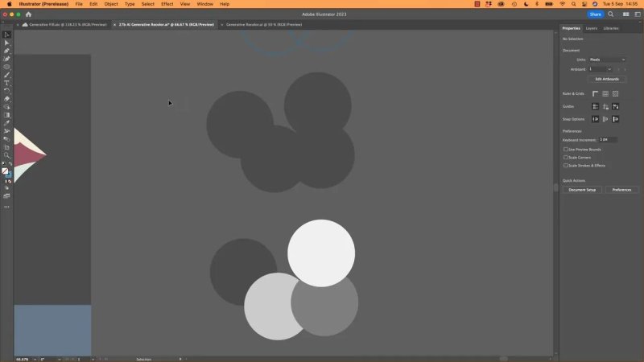This screenshot has height=362, width=644.
Task: Reset to default fill and stroke
Action: tap(4, 164)
